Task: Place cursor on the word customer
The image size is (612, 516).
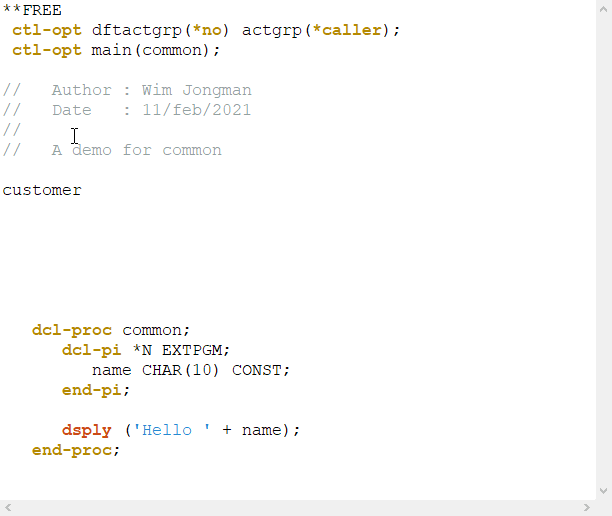Action: [42, 190]
